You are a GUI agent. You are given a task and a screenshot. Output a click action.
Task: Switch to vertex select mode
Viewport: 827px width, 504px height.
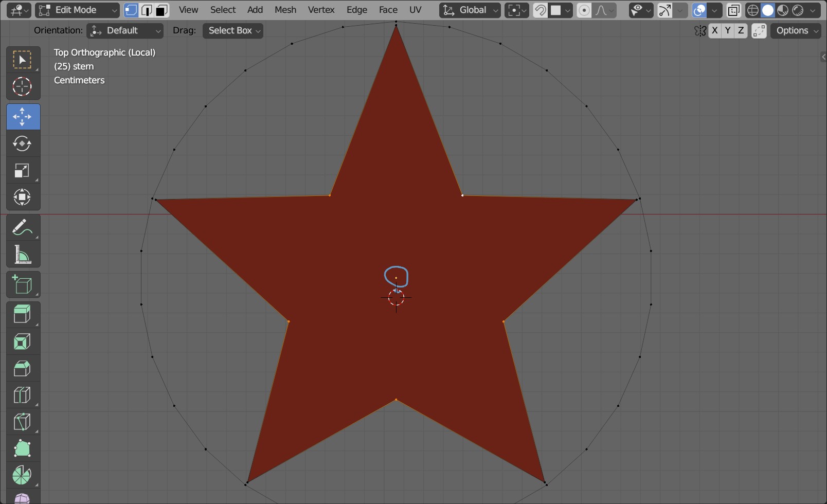pos(131,10)
